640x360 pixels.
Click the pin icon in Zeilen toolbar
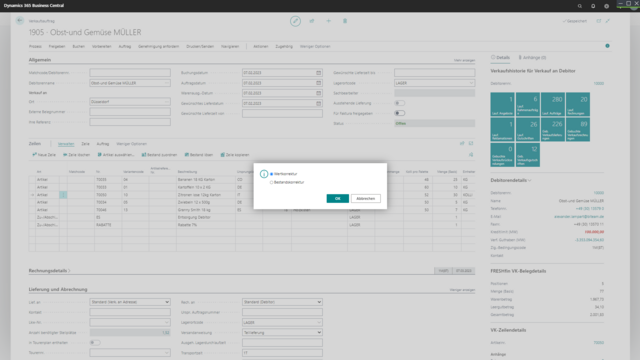471,155
